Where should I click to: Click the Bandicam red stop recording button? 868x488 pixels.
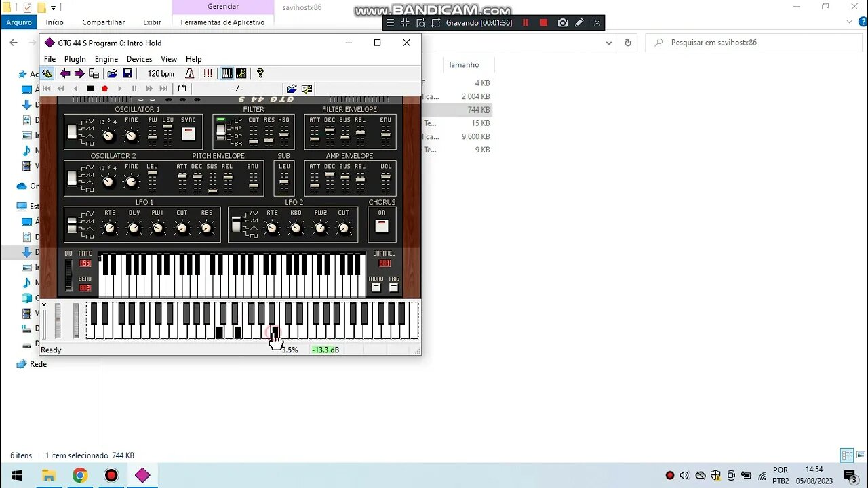click(x=543, y=22)
